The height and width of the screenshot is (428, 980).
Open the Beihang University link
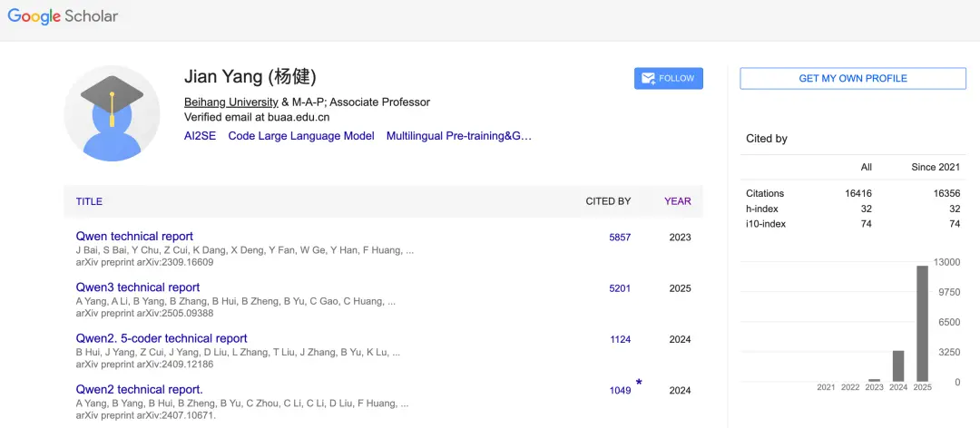click(230, 102)
